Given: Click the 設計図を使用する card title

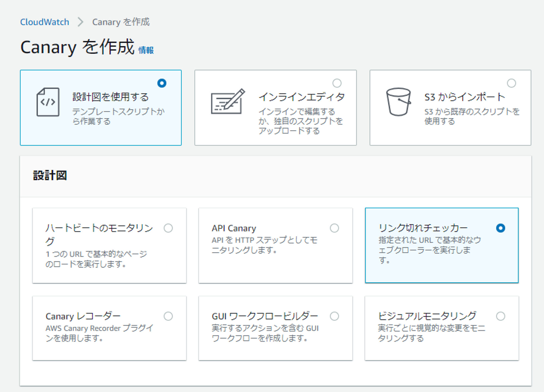Looking at the screenshot, I should tap(111, 97).
